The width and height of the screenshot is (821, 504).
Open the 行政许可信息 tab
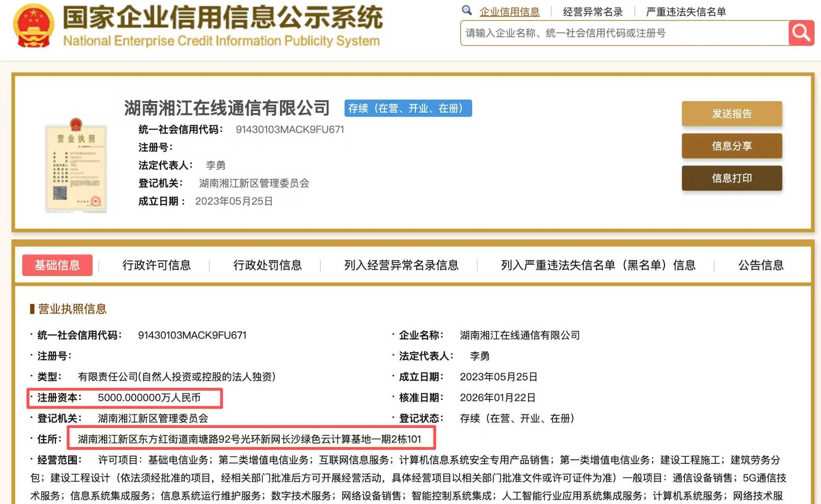click(156, 265)
